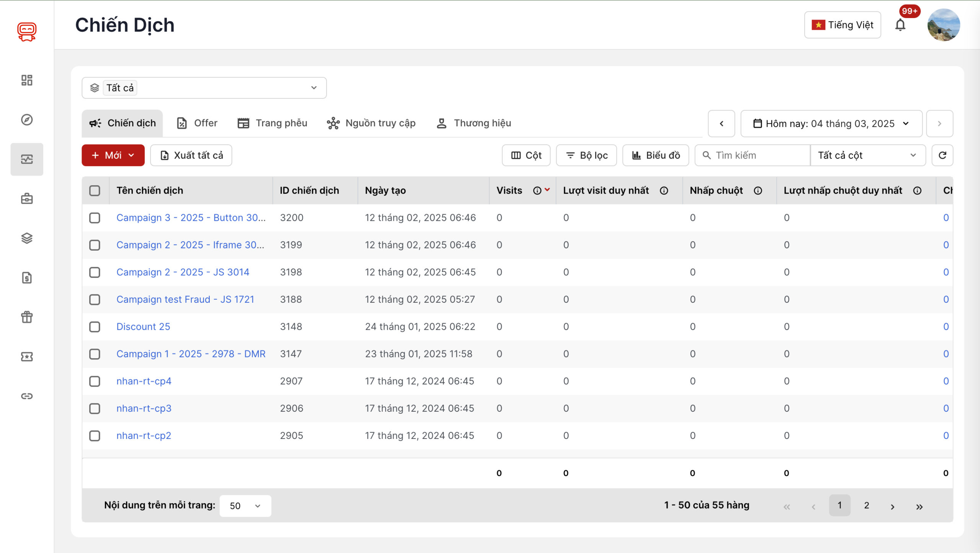The image size is (980, 553).
Task: Click the refresh table icon
Action: click(942, 155)
